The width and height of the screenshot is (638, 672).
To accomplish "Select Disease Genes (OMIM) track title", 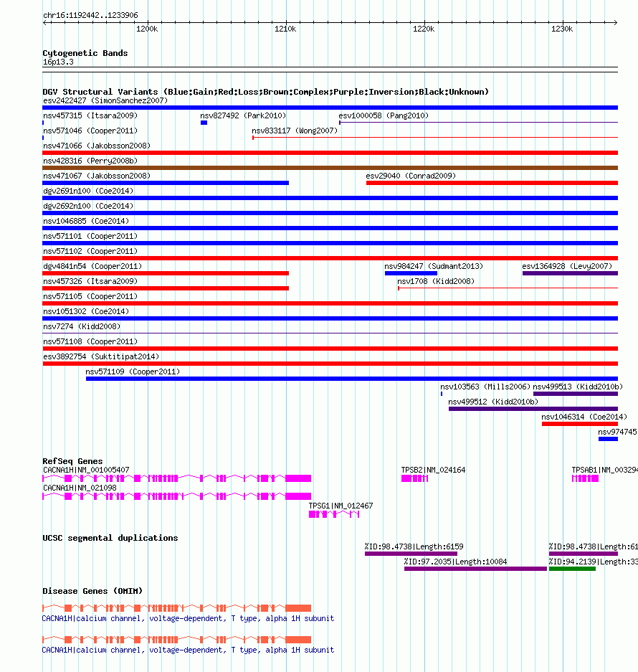I will [92, 591].
